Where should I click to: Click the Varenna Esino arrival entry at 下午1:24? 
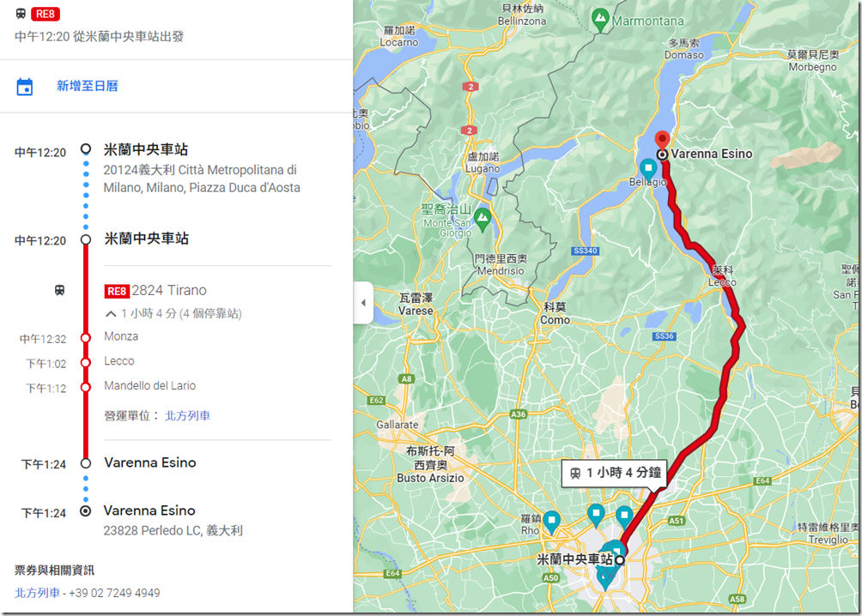point(150,462)
